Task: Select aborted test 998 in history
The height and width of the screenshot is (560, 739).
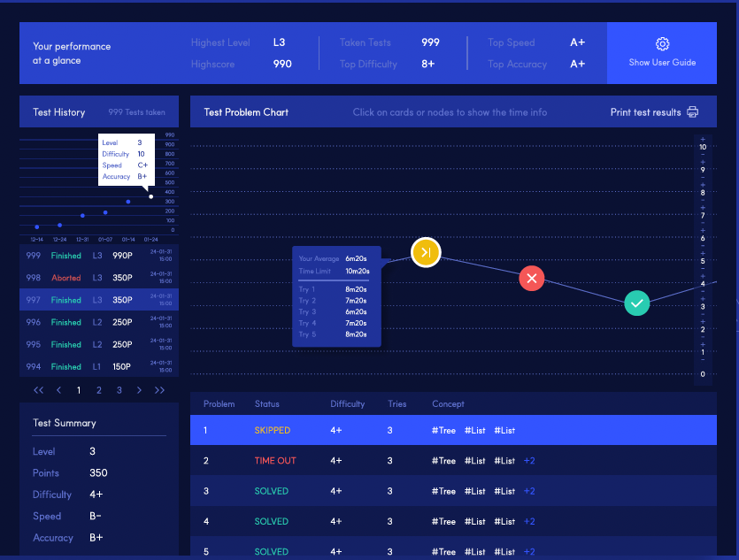Action: [99, 278]
